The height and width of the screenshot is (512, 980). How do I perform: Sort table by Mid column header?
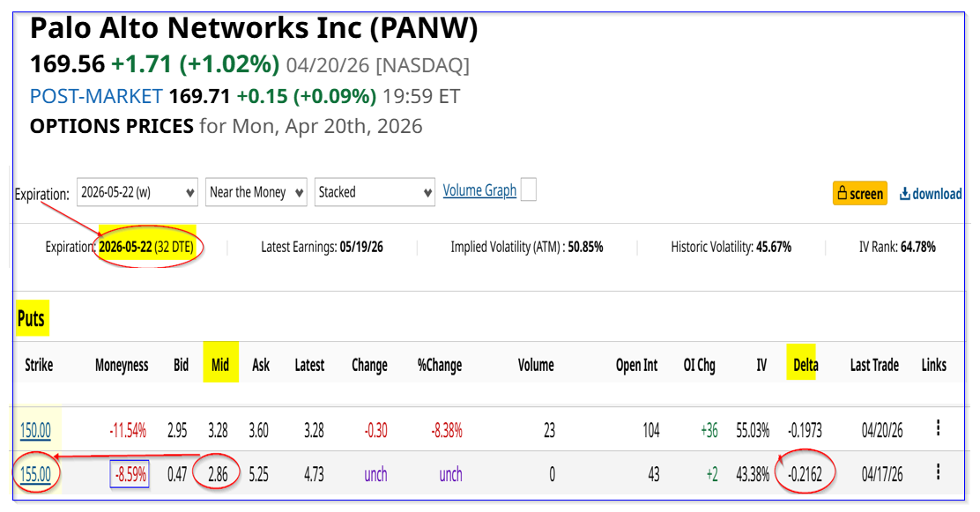click(x=219, y=365)
